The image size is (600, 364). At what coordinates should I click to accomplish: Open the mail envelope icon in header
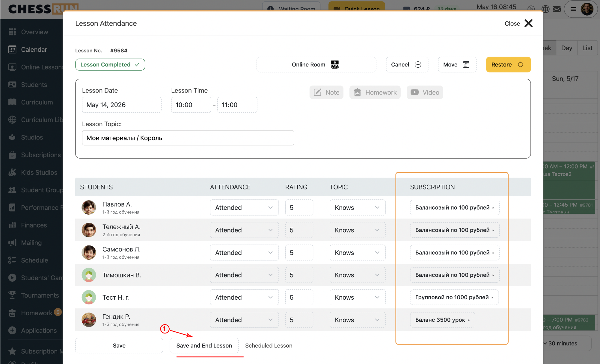(x=557, y=9)
